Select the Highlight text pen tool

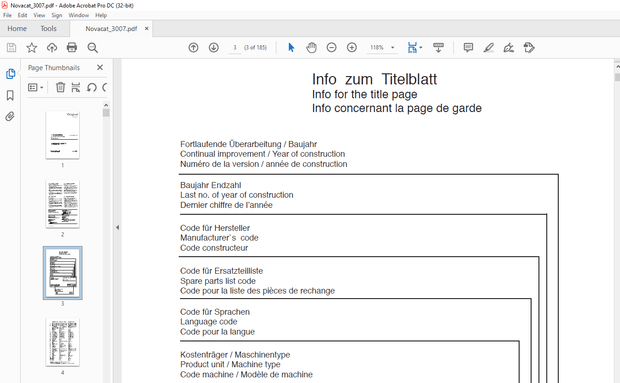pyautogui.click(x=489, y=48)
